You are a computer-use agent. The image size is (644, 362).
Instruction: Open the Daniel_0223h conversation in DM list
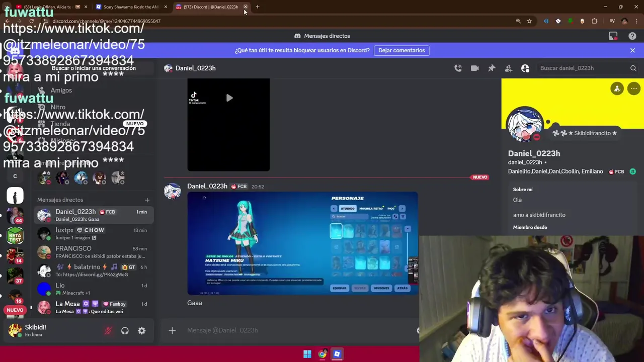pyautogui.click(x=94, y=215)
